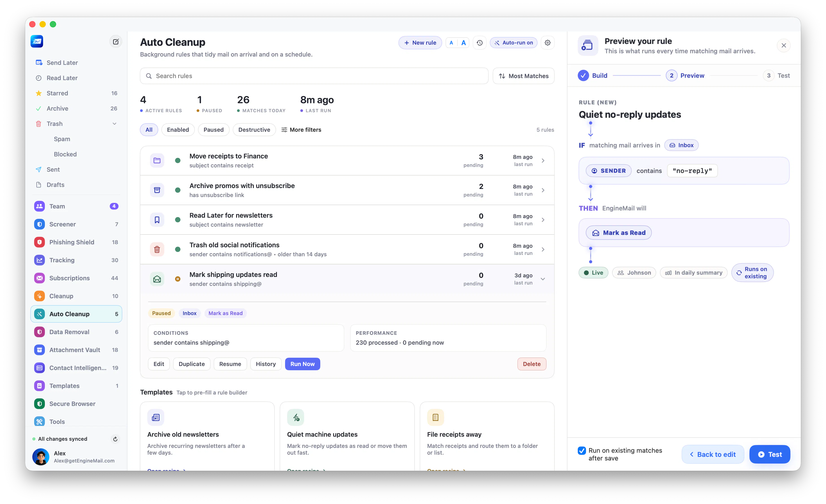826x504 pixels.
Task: Open More filters menu
Action: pos(301,130)
